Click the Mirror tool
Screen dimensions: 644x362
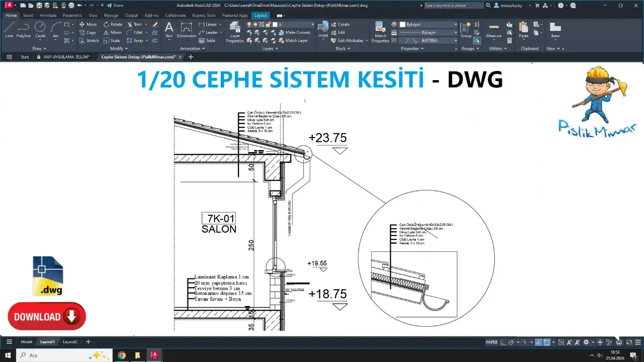pos(113,32)
